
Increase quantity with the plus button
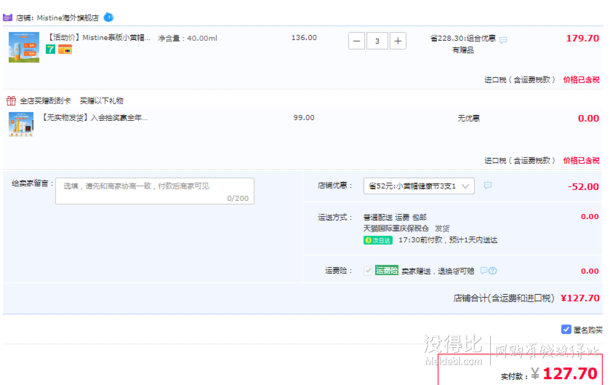coord(398,41)
